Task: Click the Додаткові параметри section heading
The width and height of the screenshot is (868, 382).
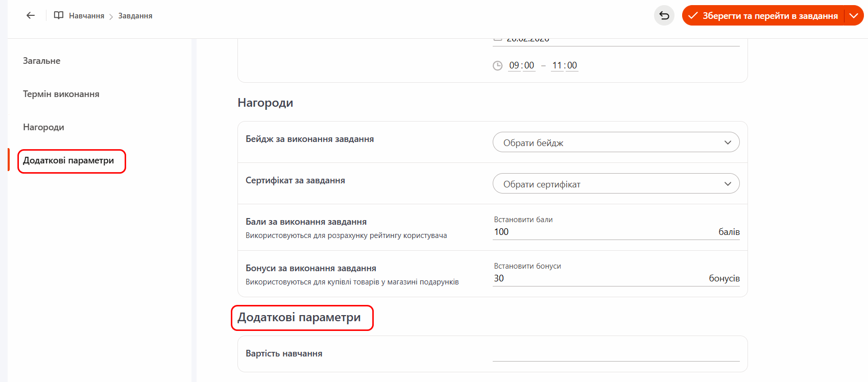Action: tap(299, 318)
